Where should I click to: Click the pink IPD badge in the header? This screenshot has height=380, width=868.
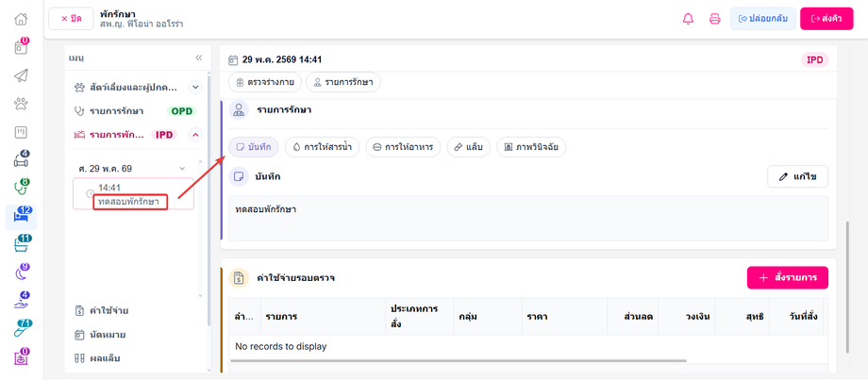coord(815,59)
